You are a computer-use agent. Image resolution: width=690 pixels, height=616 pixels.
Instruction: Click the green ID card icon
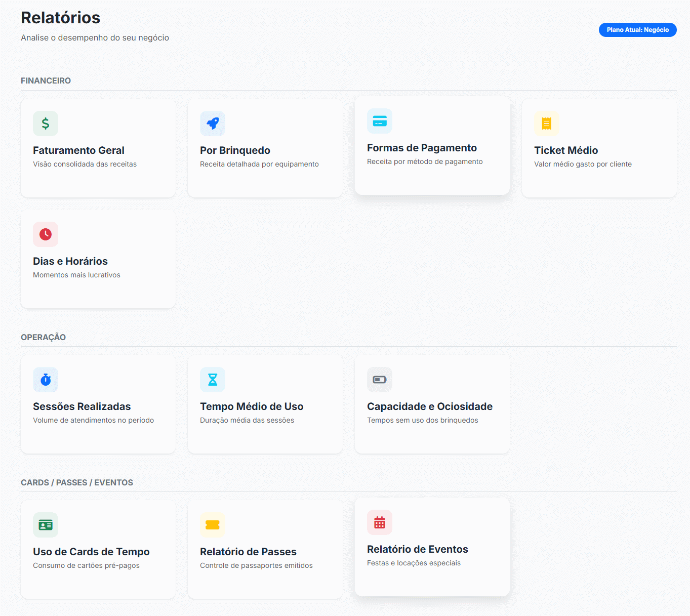pyautogui.click(x=46, y=525)
